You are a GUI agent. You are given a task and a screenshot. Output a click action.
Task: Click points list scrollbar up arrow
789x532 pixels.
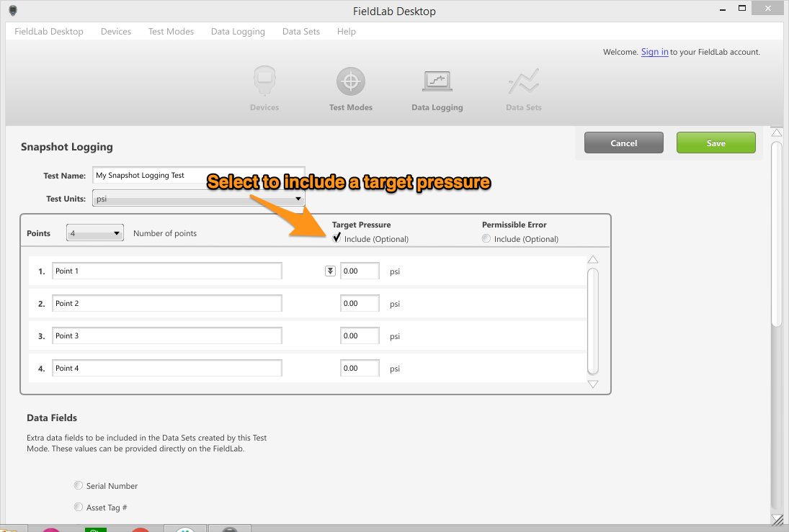point(593,259)
